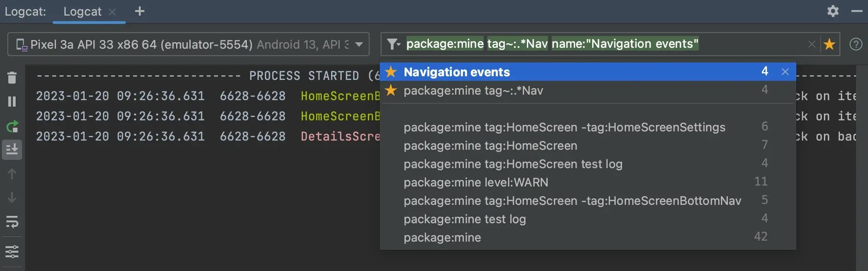
Task: Choose the plain package:mine filter
Action: coord(588,237)
